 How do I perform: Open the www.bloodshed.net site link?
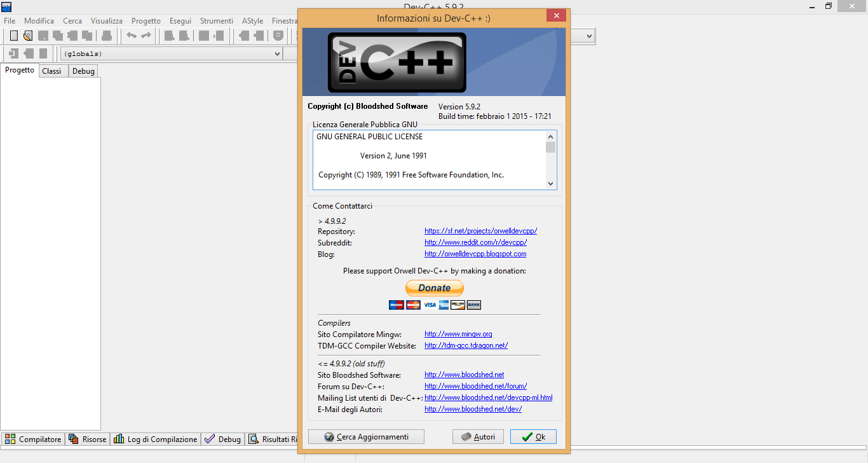[x=465, y=375]
